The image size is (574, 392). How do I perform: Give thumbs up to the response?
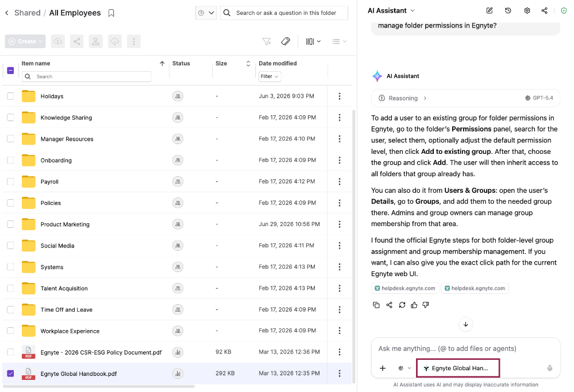[x=414, y=305]
